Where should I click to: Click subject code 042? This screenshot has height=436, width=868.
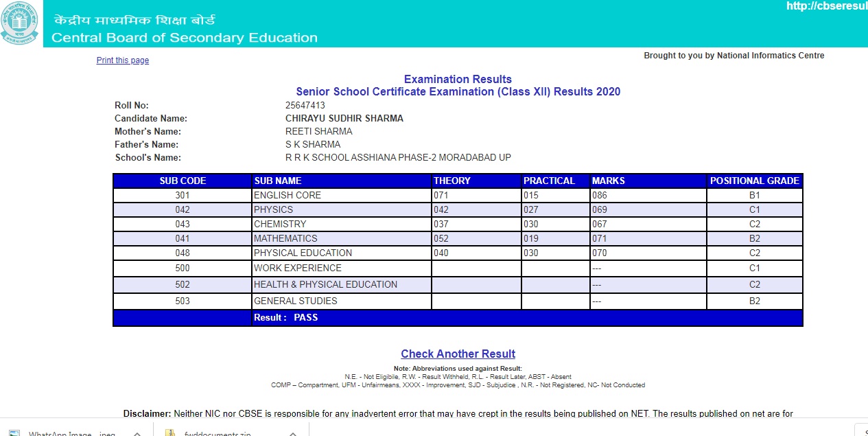(x=183, y=209)
